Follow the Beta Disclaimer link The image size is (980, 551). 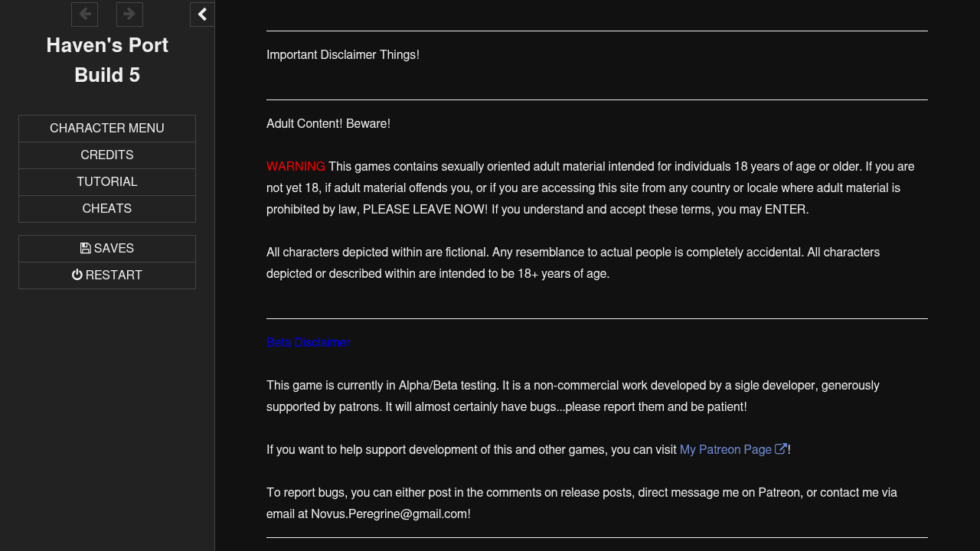pyautogui.click(x=309, y=343)
